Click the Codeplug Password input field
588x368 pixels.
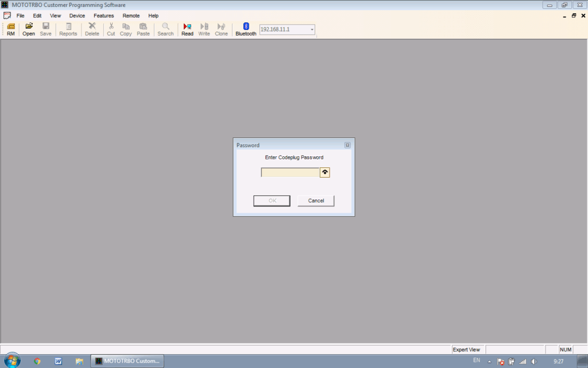pos(290,172)
